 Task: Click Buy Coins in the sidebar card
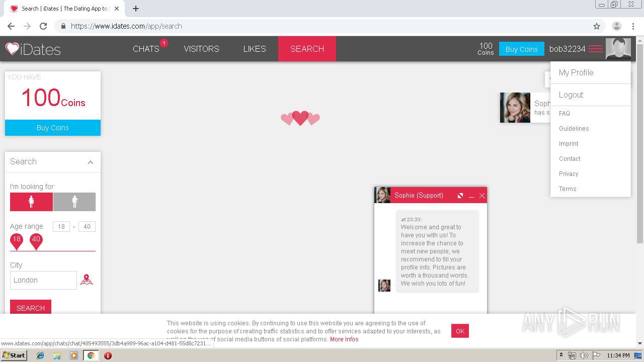[53, 128]
